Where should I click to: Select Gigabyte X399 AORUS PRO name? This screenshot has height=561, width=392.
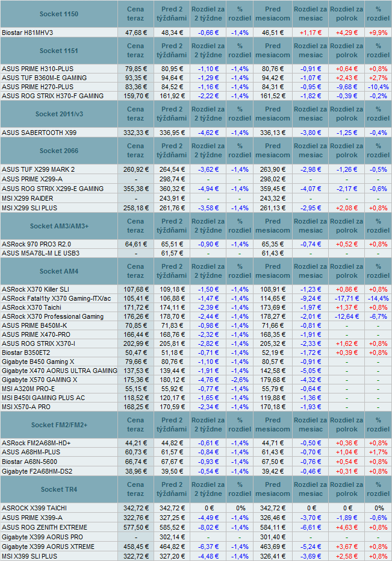[42, 537]
